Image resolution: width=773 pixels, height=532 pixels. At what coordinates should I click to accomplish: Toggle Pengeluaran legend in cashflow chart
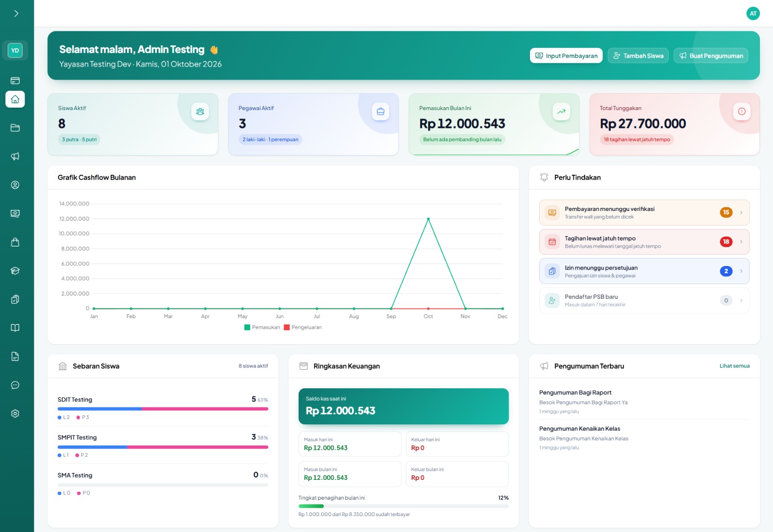pos(303,327)
